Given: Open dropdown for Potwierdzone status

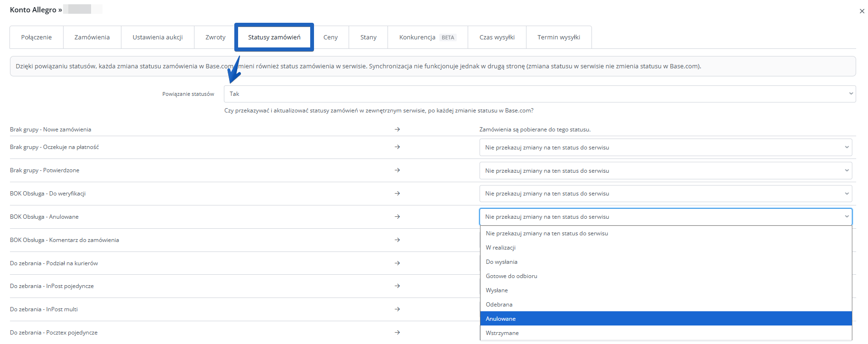Looking at the screenshot, I should coord(665,171).
